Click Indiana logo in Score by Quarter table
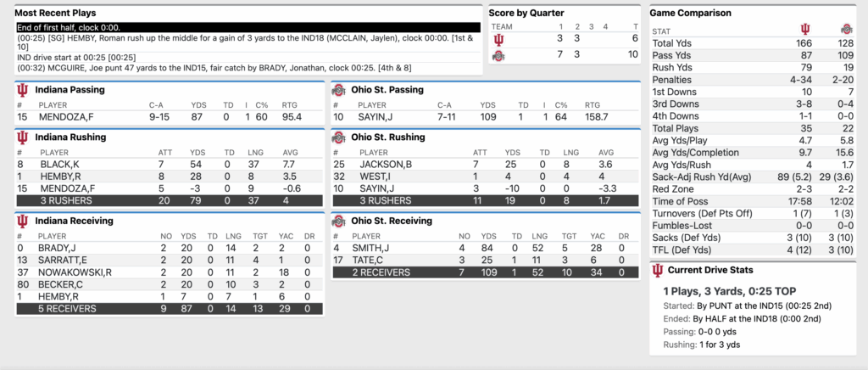Screen dimensions: 868x370 pyautogui.click(x=502, y=40)
